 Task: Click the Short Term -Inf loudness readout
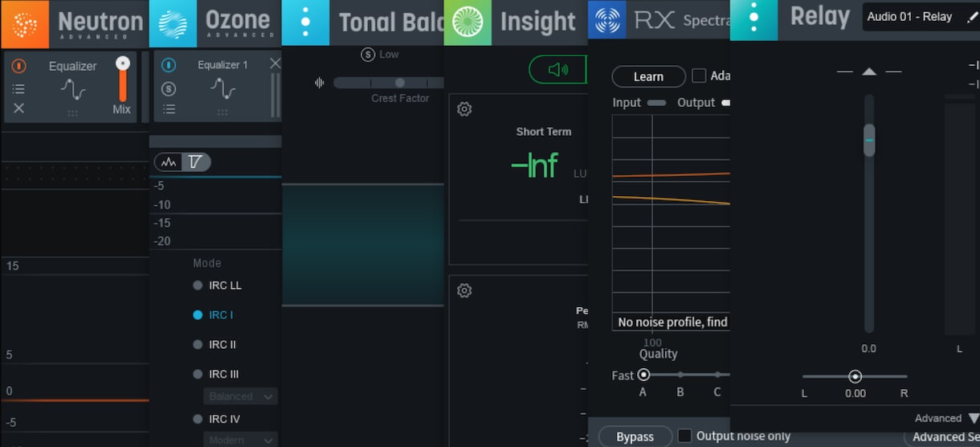click(x=535, y=166)
